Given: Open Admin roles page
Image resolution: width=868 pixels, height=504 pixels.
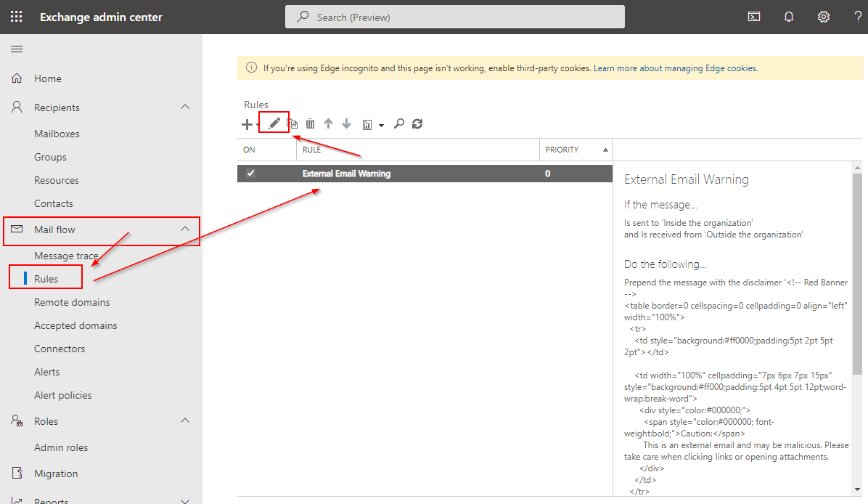Looking at the screenshot, I should tap(61, 447).
